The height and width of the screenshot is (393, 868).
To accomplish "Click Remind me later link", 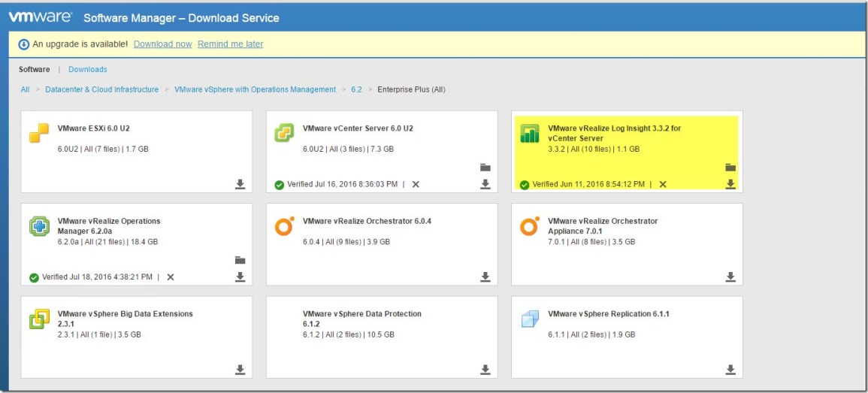I will click(x=230, y=44).
